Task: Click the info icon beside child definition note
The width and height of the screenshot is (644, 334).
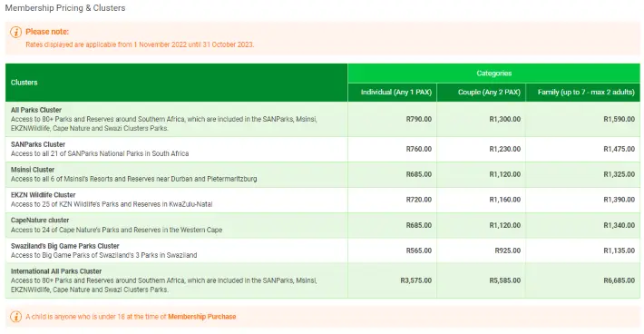Action: 15,317
